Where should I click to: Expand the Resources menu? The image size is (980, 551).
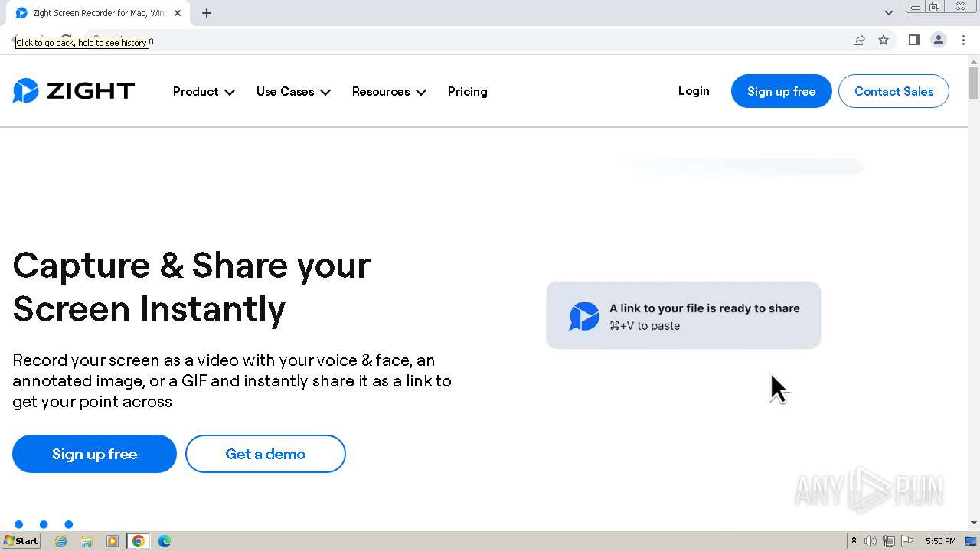(x=389, y=91)
